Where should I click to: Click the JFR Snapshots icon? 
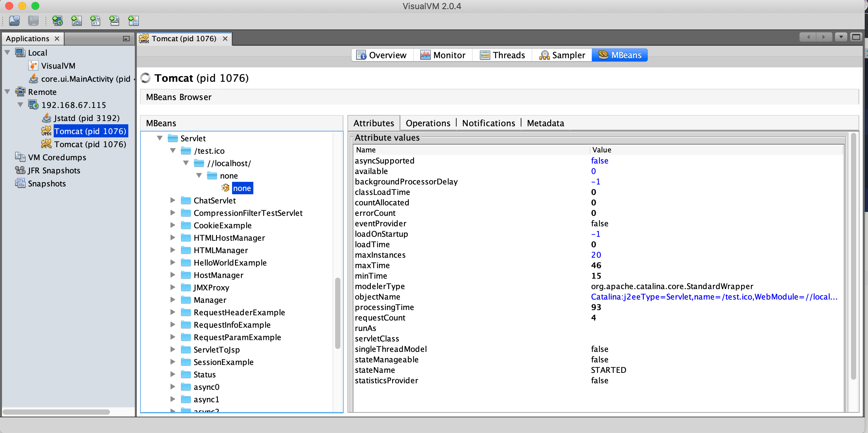20,170
